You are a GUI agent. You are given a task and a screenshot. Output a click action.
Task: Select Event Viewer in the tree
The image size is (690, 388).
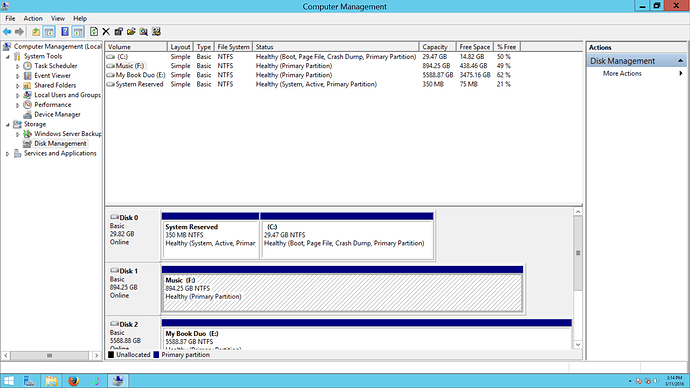click(x=52, y=76)
